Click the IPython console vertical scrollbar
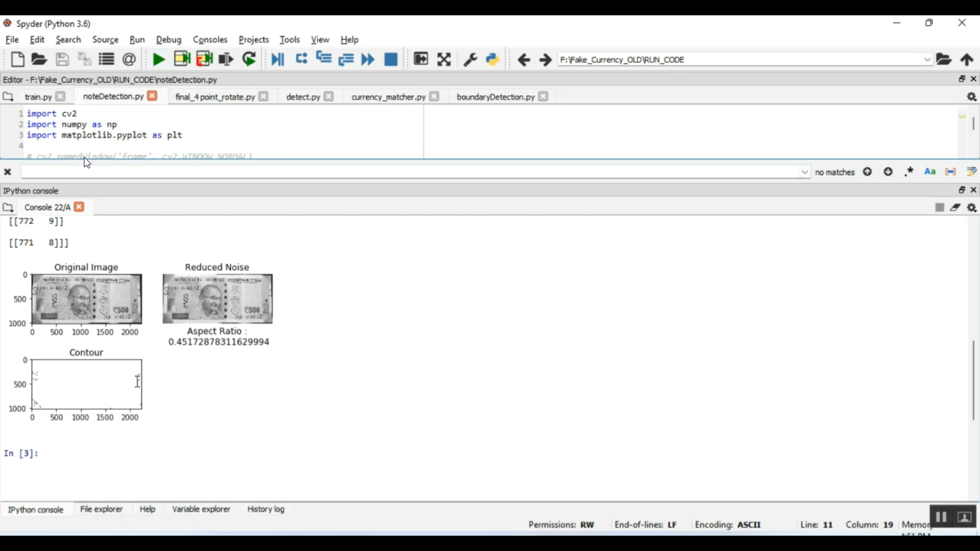The width and height of the screenshot is (980, 551). 973,380
